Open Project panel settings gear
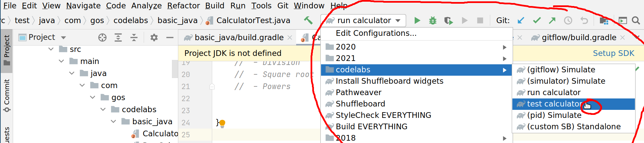The height and width of the screenshot is (143, 644). [154, 38]
